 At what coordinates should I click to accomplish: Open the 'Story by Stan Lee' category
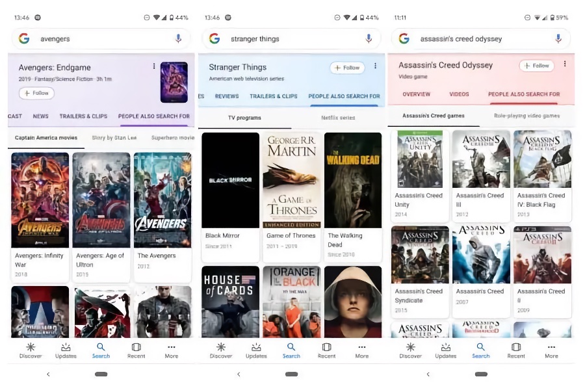pos(114,138)
